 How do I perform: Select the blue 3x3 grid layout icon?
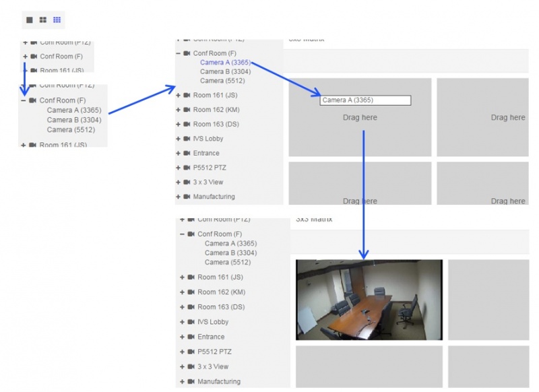tap(57, 20)
